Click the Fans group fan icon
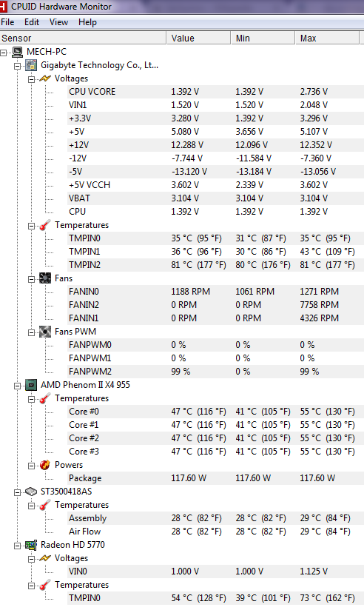 pyautogui.click(x=45, y=278)
